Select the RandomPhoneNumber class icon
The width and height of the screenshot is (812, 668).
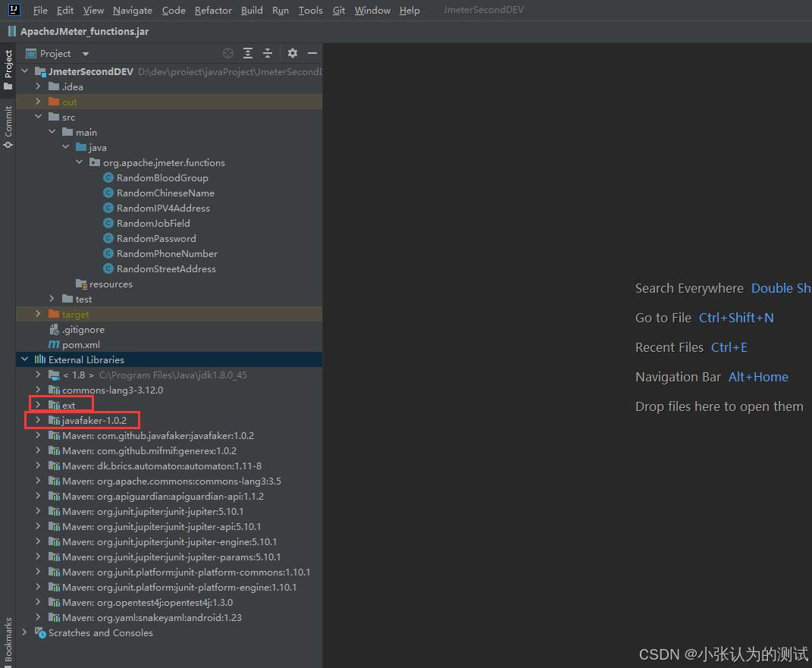click(108, 253)
